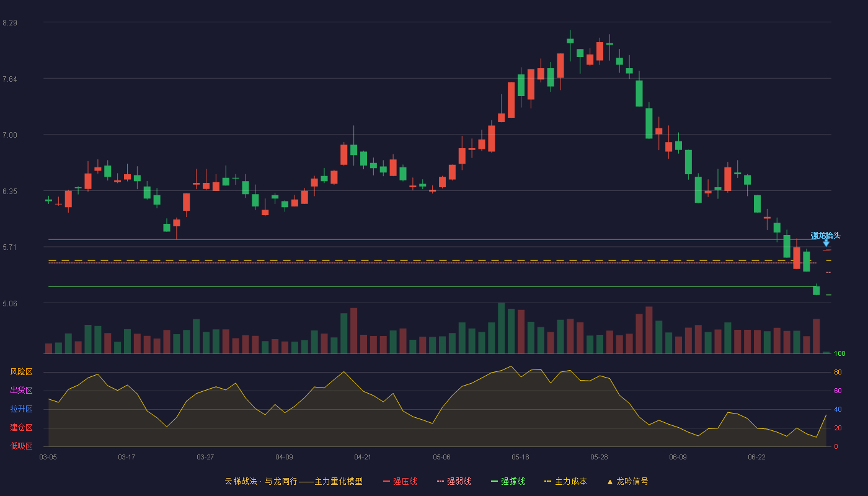The width and height of the screenshot is (868, 496).
Task: Click the blue down arrow under 强龙抬头
Action: pos(826,243)
